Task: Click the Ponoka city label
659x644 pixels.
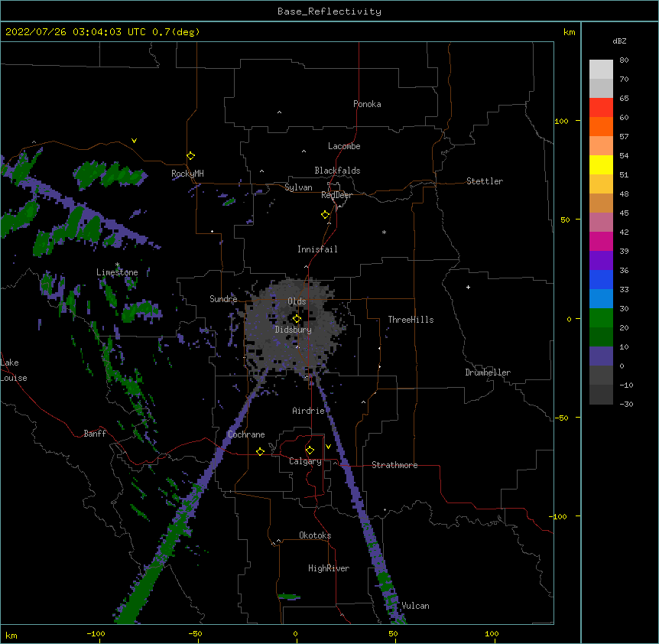Action: coord(367,104)
